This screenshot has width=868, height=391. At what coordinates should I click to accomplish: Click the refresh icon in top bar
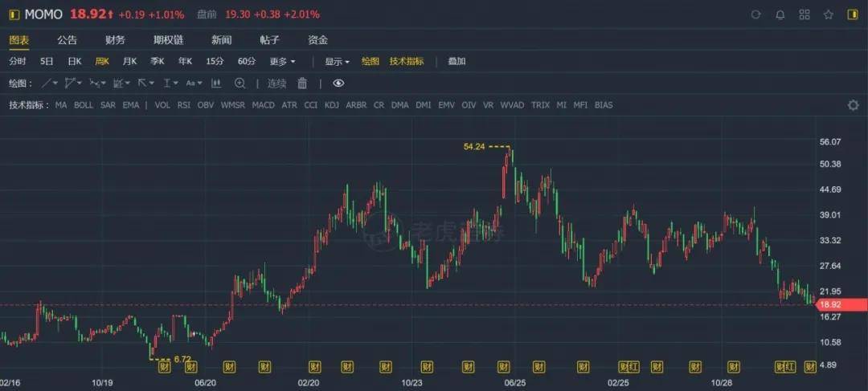[x=756, y=15]
